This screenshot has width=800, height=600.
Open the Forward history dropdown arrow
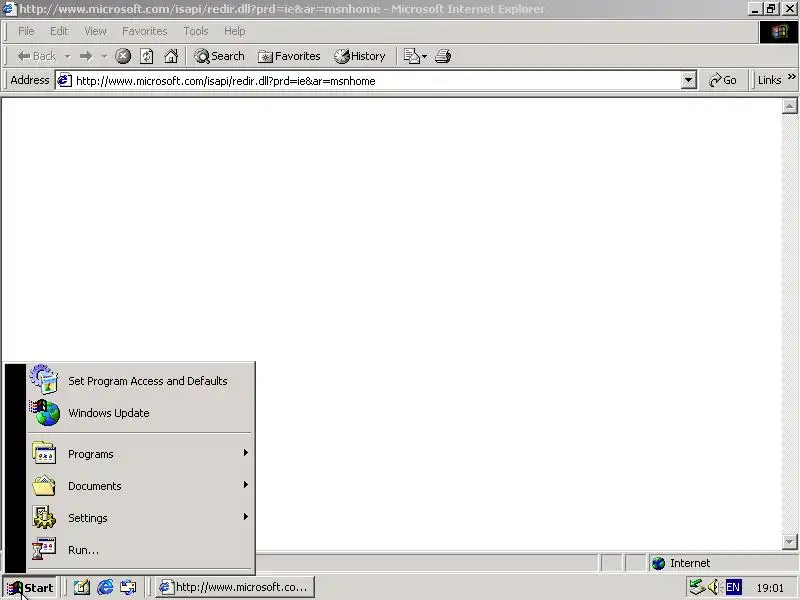[105, 56]
